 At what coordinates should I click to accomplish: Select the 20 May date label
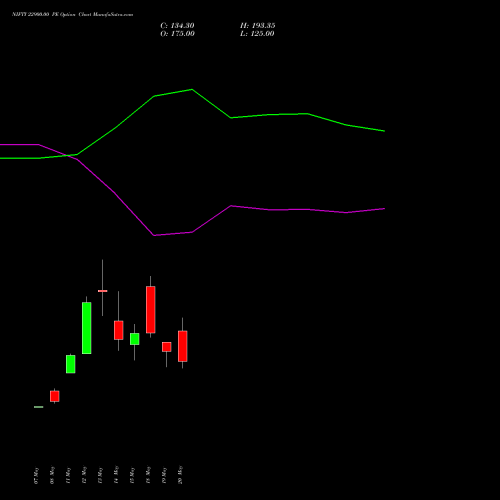point(180,475)
